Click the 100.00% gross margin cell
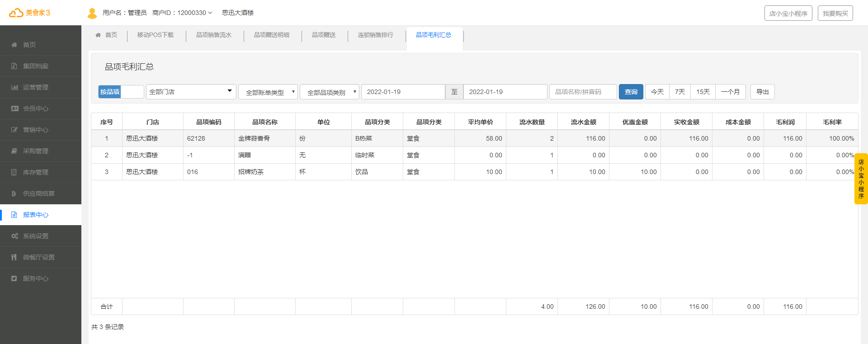 [832, 138]
